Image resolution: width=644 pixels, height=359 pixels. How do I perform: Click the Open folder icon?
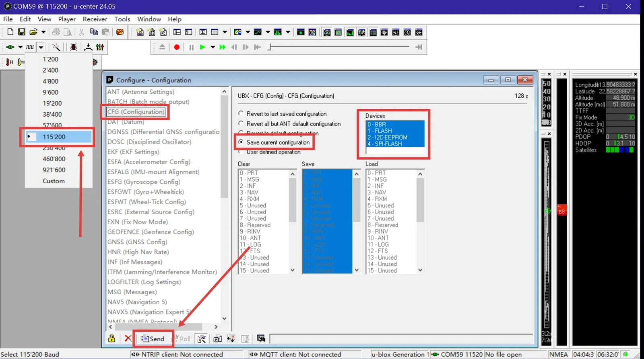33,32
